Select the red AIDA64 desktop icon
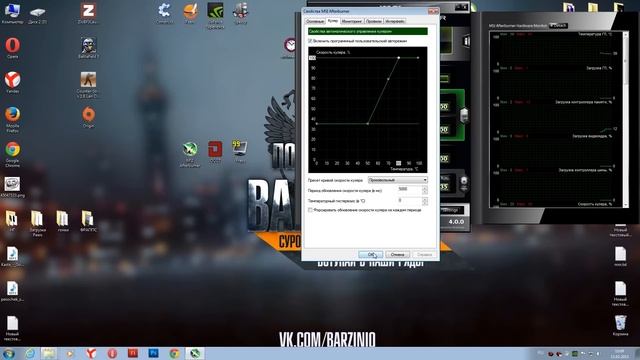This screenshot has width=640, height=360. coord(215,152)
